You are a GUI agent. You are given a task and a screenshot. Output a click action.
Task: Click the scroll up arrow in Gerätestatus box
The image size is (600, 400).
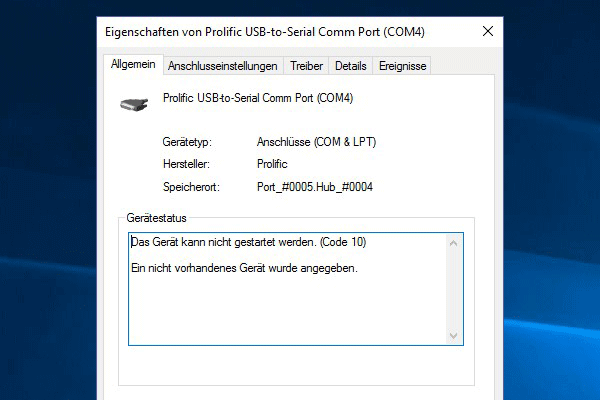(453, 243)
